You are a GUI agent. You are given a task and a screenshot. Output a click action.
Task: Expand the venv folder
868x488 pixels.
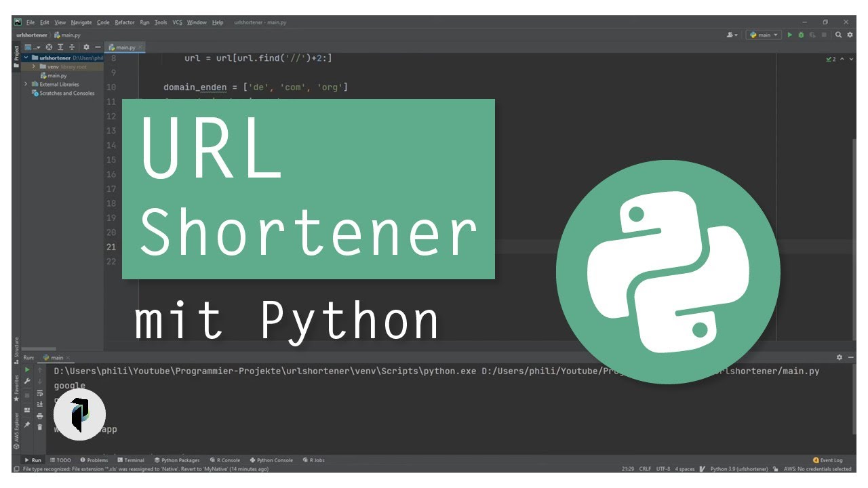(34, 66)
